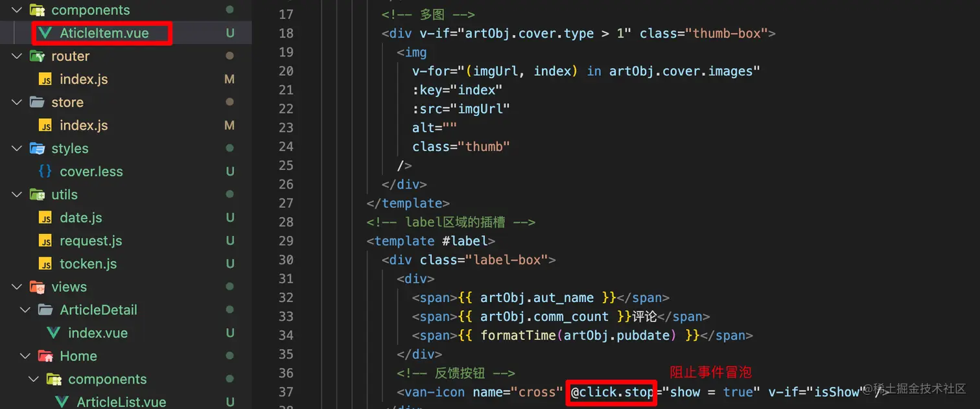Collapse the store folder chevron
The width and height of the screenshot is (980, 409).
click(x=17, y=102)
